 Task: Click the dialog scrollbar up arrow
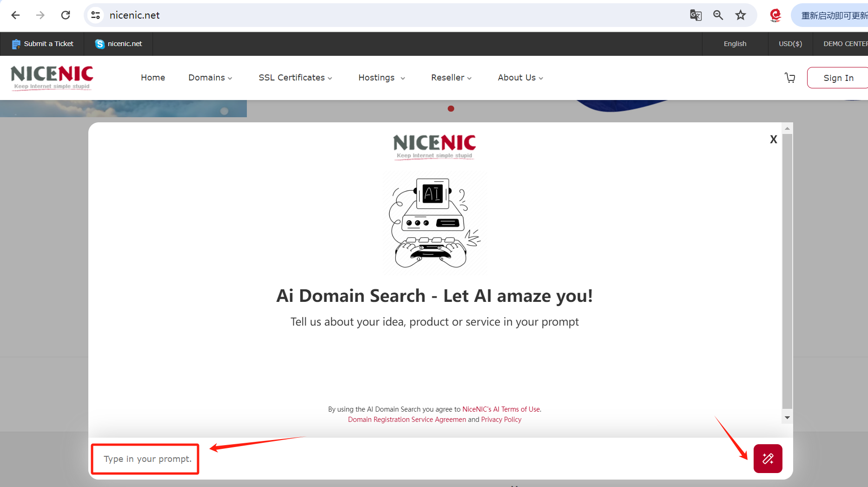[787, 128]
